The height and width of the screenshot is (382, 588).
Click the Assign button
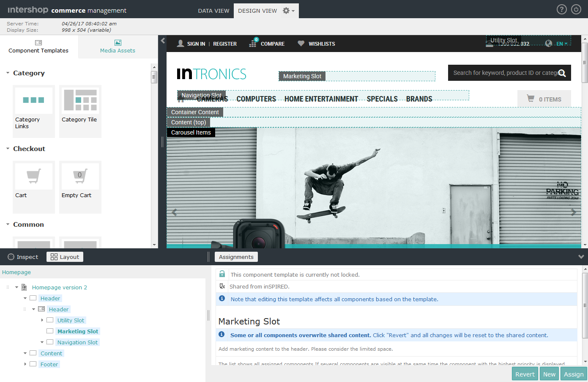point(574,374)
